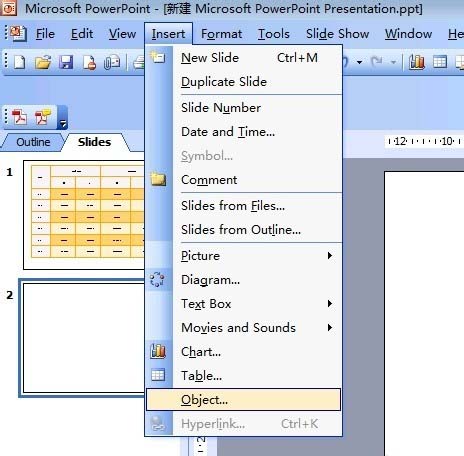
Task: Click the New blank presentation toolbar icon
Action: point(20,62)
